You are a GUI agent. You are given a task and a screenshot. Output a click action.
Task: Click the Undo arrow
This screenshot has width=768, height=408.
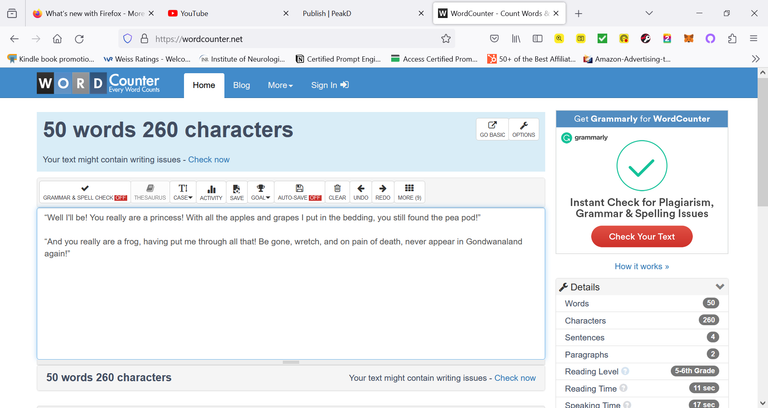coord(360,192)
